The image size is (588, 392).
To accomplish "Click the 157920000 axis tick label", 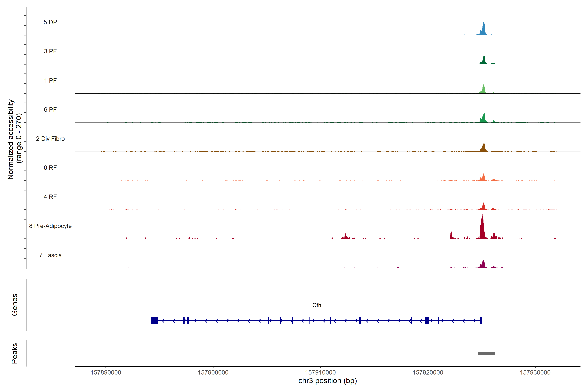I will tap(428, 373).
